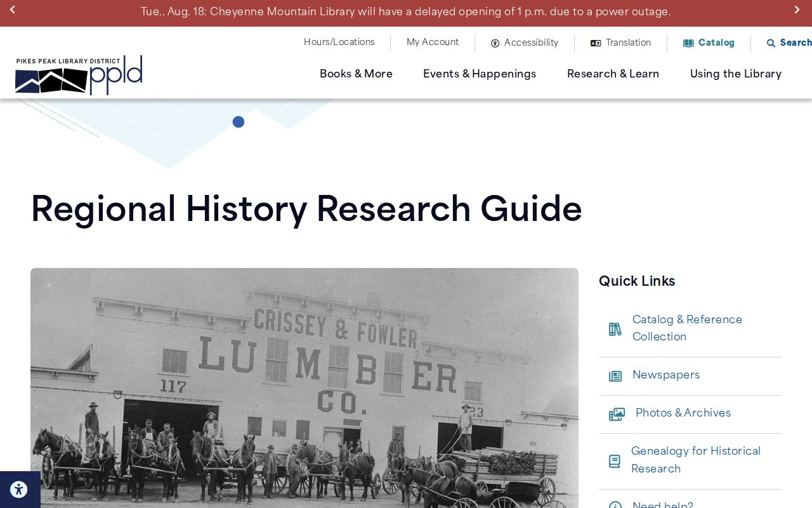Open the Books & More menu

(x=356, y=74)
